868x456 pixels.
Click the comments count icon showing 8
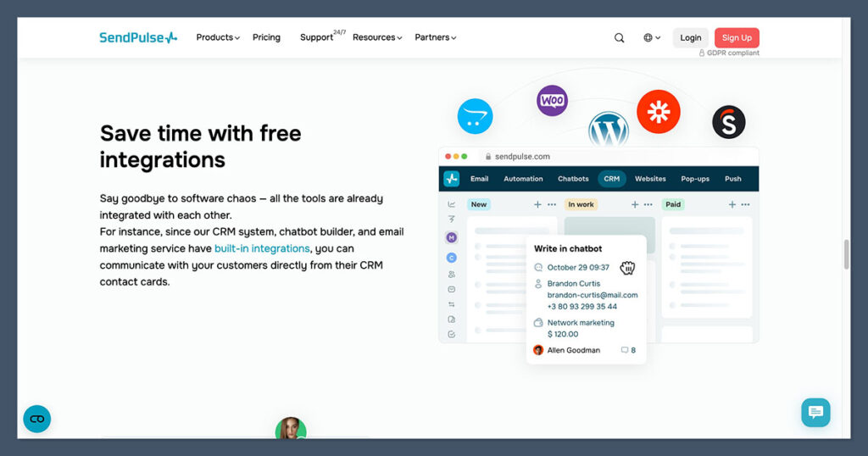coord(628,350)
